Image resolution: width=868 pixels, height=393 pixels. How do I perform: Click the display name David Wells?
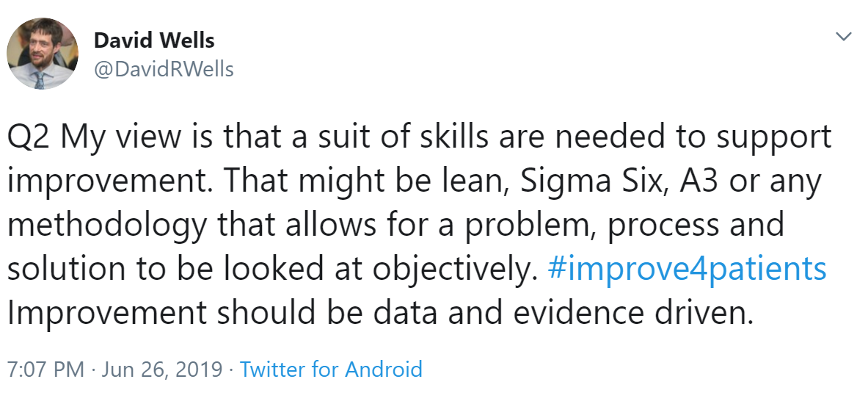click(x=154, y=40)
